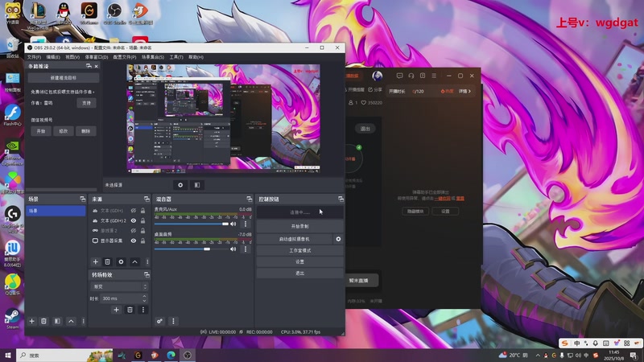
Task: Remove selected source with Sources trash icon
Action: (x=107, y=262)
